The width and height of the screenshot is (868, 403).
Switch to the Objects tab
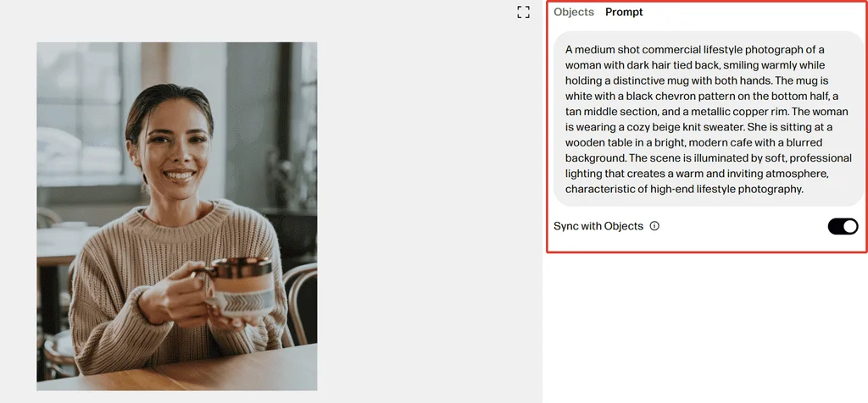point(574,12)
